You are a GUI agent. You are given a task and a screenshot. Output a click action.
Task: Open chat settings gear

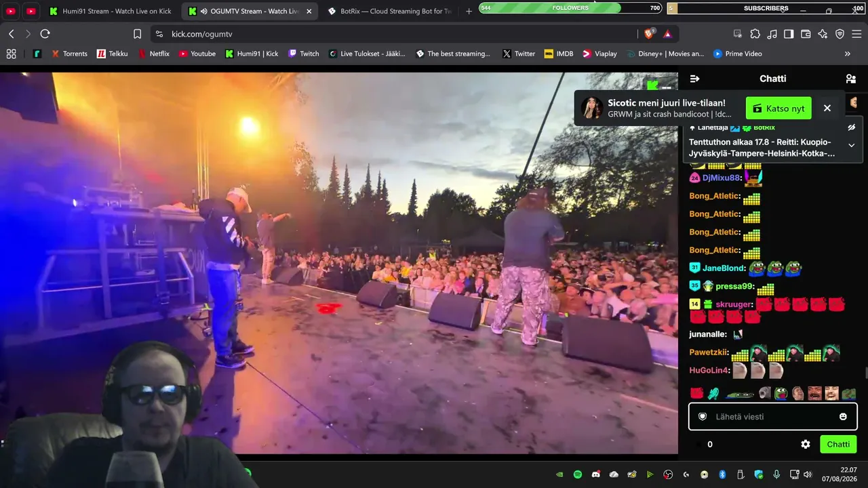[x=806, y=445]
